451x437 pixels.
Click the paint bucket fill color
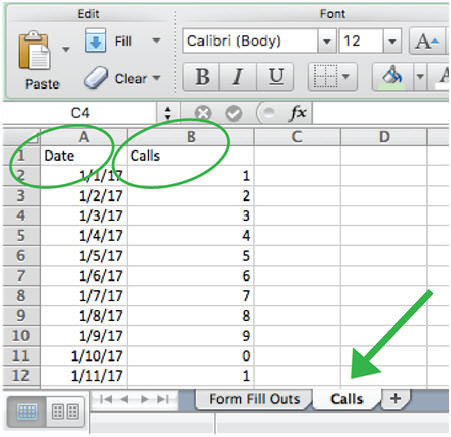(x=392, y=77)
